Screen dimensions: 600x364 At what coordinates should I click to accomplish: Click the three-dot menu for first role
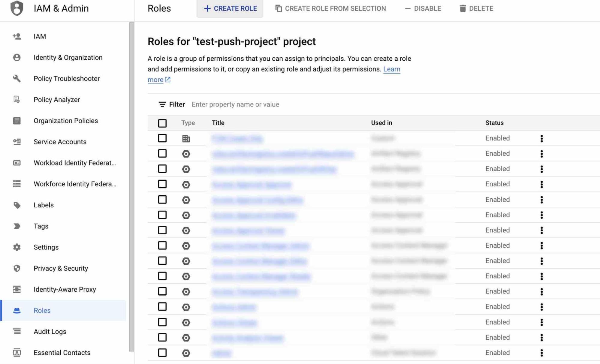[x=542, y=138]
